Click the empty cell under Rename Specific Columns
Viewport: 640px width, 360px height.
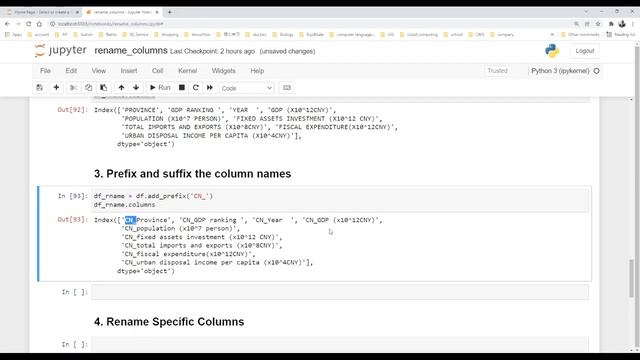tap(340, 344)
